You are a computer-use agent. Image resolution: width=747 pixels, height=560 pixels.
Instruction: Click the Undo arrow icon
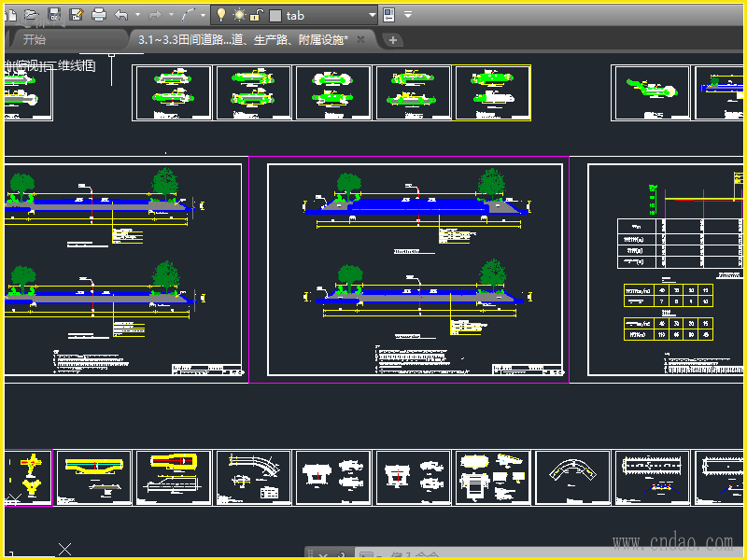[121, 15]
